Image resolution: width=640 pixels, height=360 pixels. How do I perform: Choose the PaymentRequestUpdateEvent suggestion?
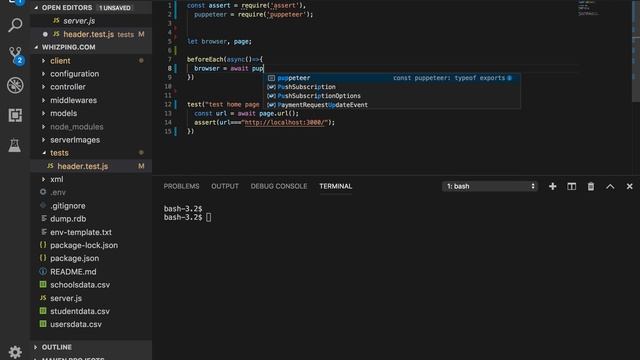392,105
